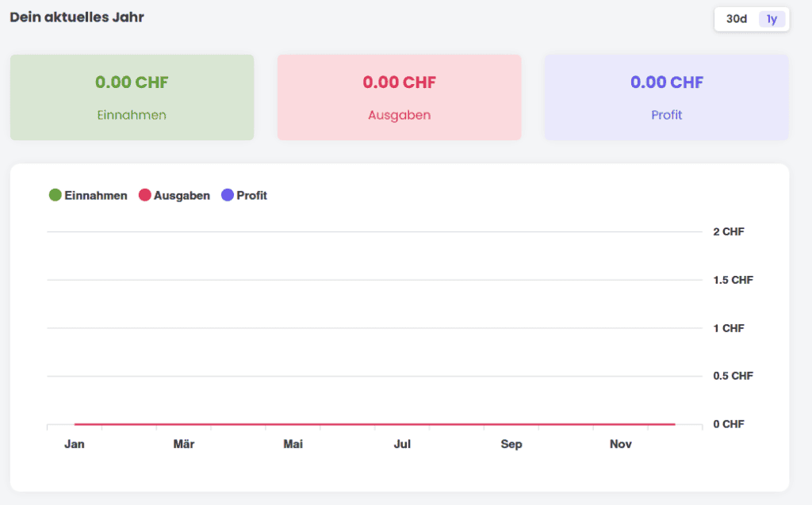This screenshot has height=505, width=812.
Task: Click the 1.5 CHF y-axis label
Action: (x=733, y=280)
